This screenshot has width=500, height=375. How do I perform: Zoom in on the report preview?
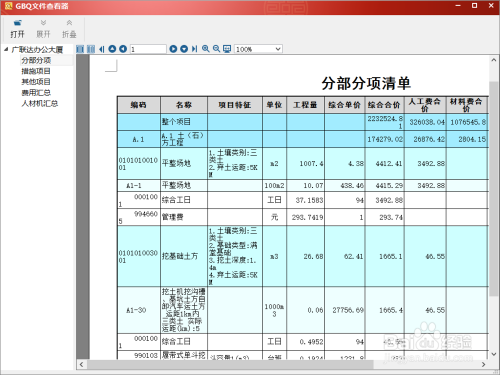tap(206, 49)
